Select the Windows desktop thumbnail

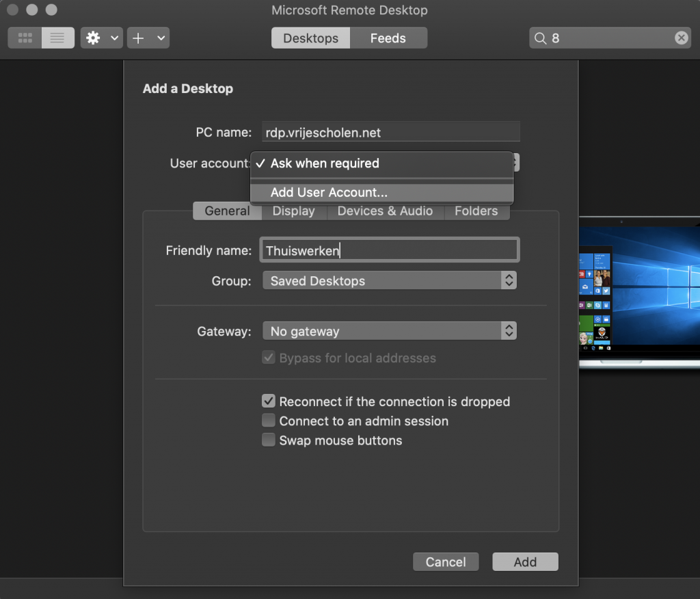639,292
